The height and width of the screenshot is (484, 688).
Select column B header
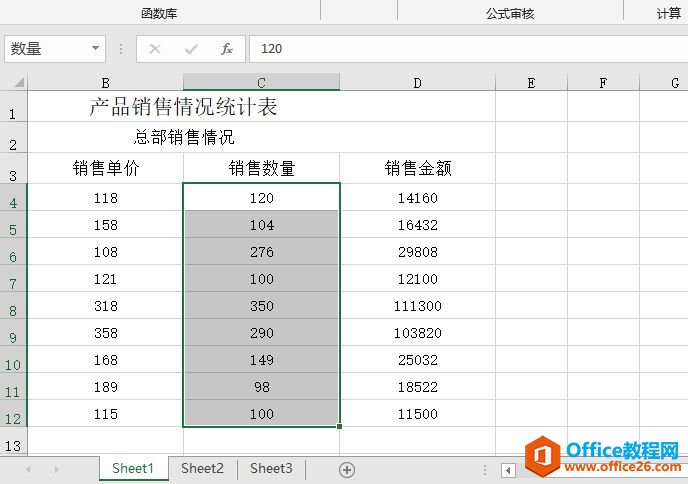click(x=105, y=82)
